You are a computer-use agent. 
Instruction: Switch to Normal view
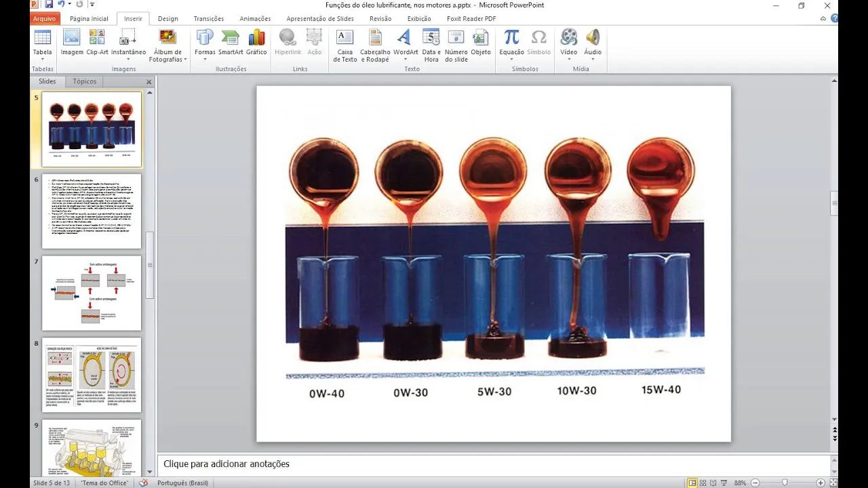(692, 483)
